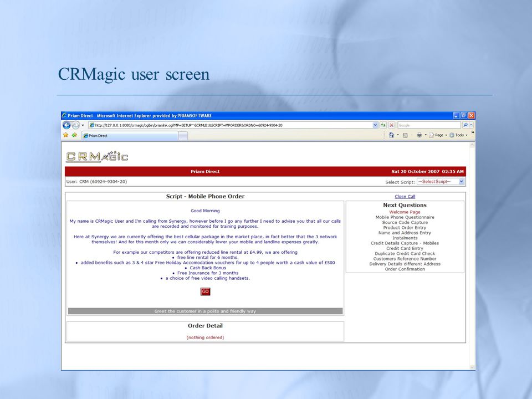Select Credit Card Entry question
The width and height of the screenshot is (532, 399).
(405, 248)
